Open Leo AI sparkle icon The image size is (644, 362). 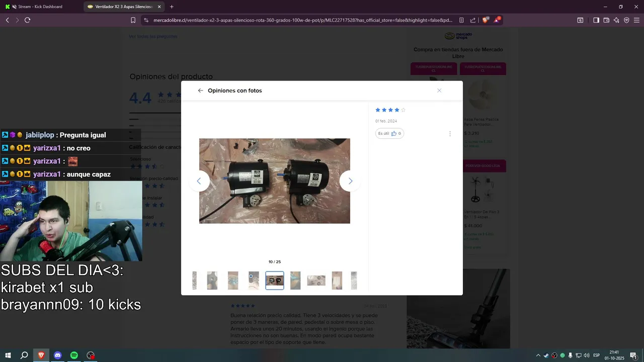[x=616, y=20]
